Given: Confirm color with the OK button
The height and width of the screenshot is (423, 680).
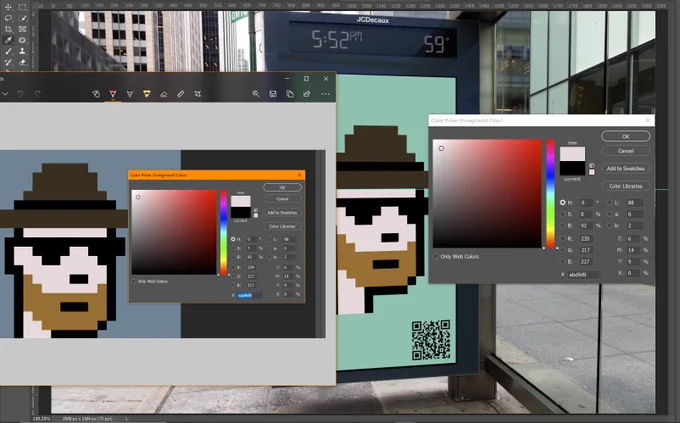Looking at the screenshot, I should click(625, 136).
